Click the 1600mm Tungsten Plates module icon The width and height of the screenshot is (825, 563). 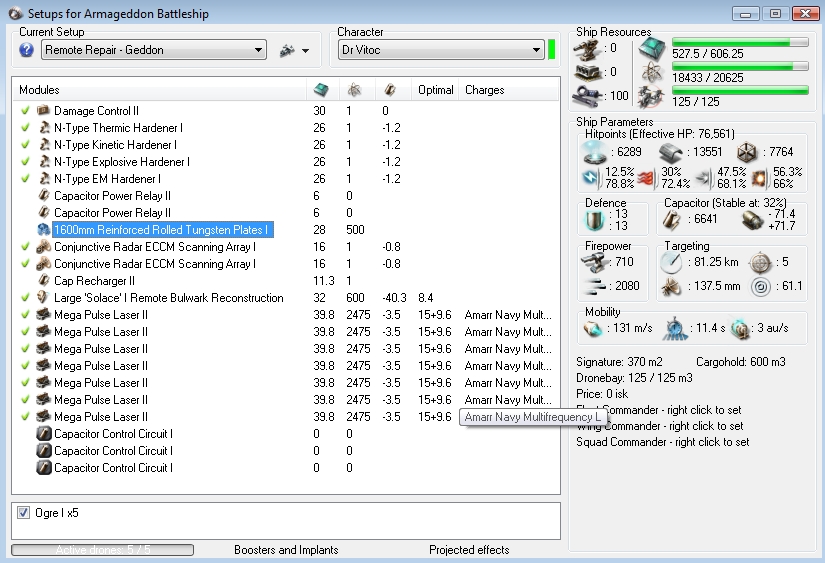pos(44,229)
